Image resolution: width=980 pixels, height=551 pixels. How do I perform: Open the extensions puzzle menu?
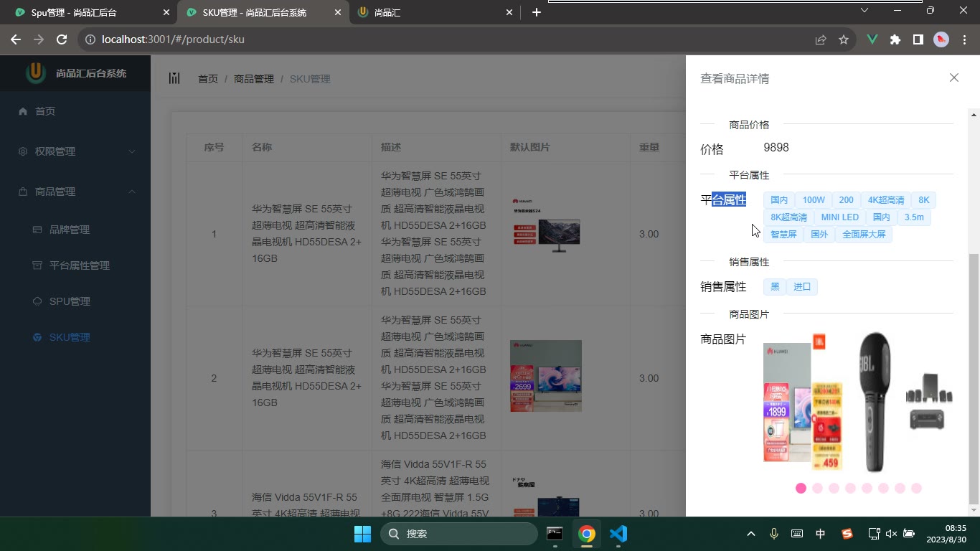(895, 39)
